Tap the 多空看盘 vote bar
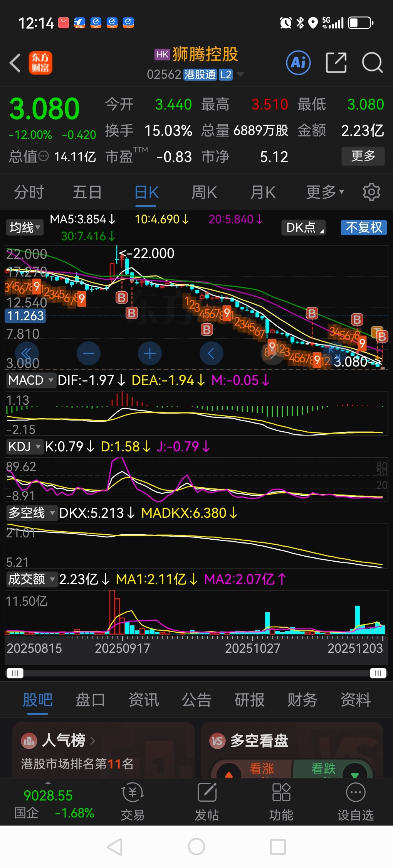 [292, 769]
